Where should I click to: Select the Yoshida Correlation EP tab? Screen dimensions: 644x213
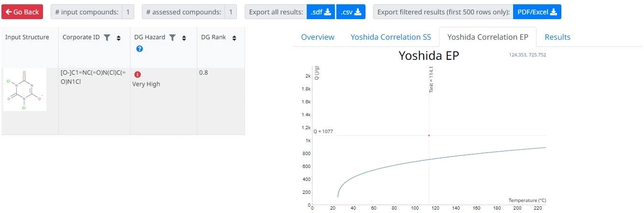(487, 37)
